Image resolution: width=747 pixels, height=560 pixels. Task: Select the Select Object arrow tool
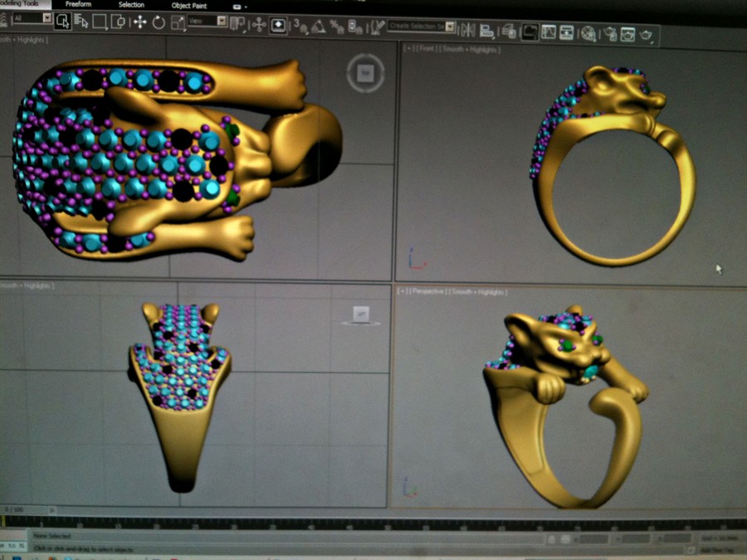tap(63, 21)
